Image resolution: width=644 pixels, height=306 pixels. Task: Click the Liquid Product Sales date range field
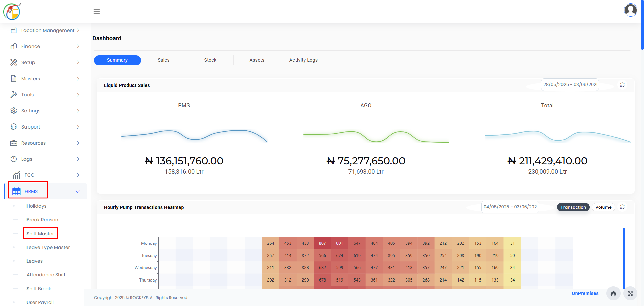coord(570,85)
